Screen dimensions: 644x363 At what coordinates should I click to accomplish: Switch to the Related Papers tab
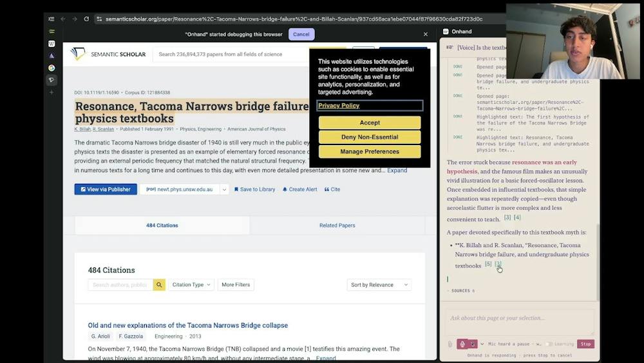point(337,225)
